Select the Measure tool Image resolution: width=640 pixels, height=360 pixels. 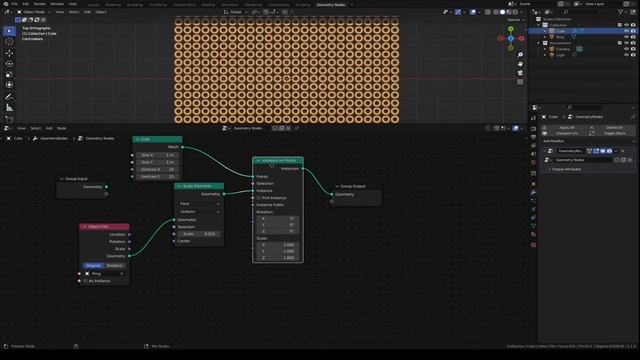9,108
